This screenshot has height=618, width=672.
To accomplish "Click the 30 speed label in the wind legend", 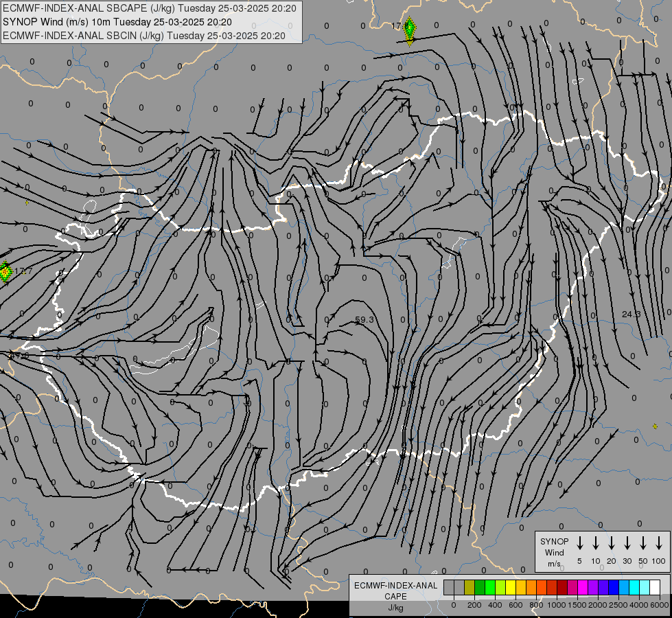I will click(627, 561).
